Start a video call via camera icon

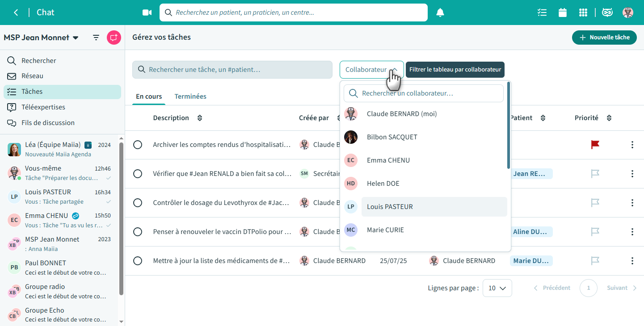(x=147, y=13)
